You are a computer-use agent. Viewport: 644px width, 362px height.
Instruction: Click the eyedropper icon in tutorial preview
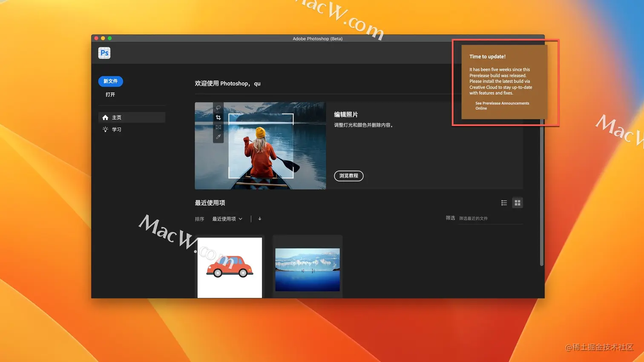coord(218,137)
